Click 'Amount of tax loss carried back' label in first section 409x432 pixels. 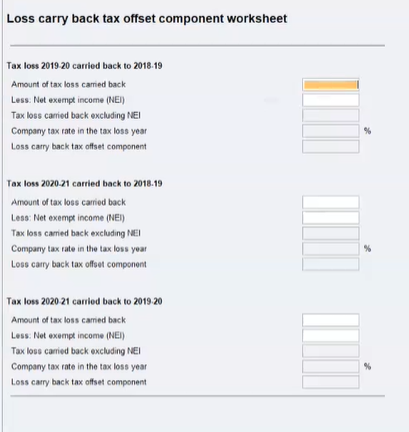pyautogui.click(x=68, y=85)
